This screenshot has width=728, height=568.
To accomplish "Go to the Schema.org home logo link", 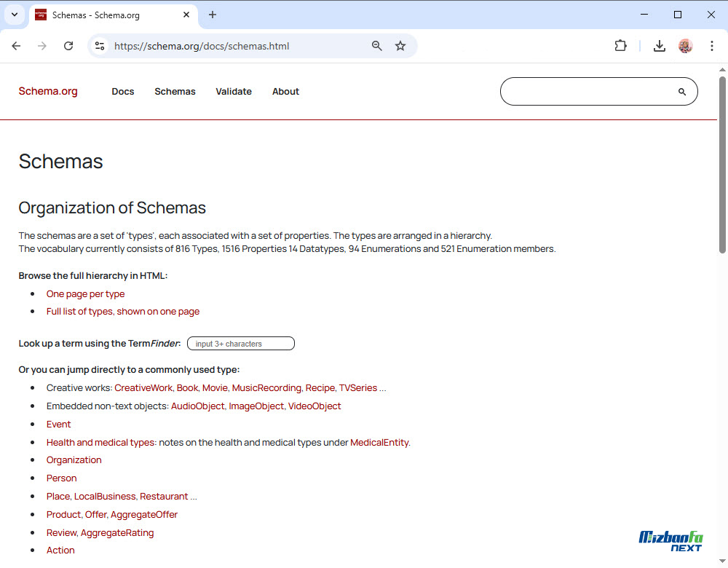I will click(48, 91).
